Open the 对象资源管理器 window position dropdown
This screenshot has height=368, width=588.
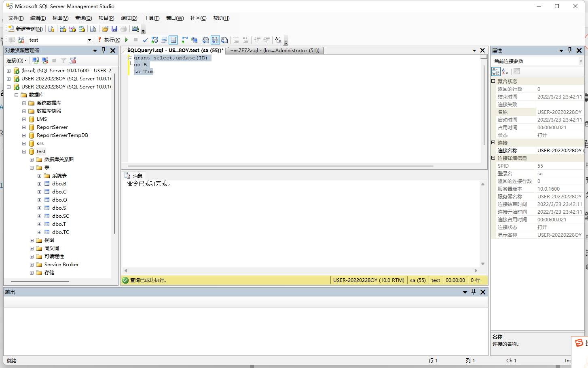tap(95, 50)
